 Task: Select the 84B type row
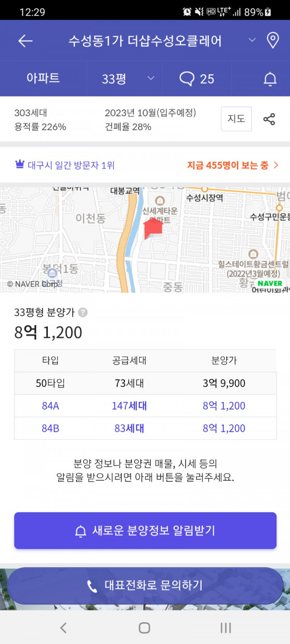[x=145, y=428]
